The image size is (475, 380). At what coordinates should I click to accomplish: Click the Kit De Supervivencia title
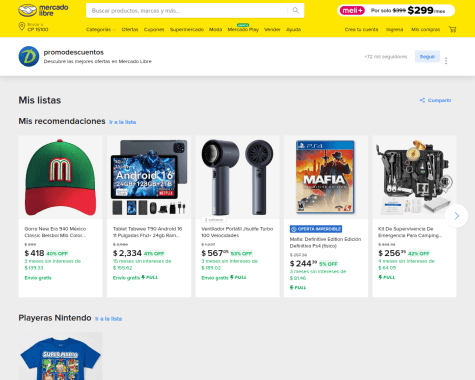[410, 232]
